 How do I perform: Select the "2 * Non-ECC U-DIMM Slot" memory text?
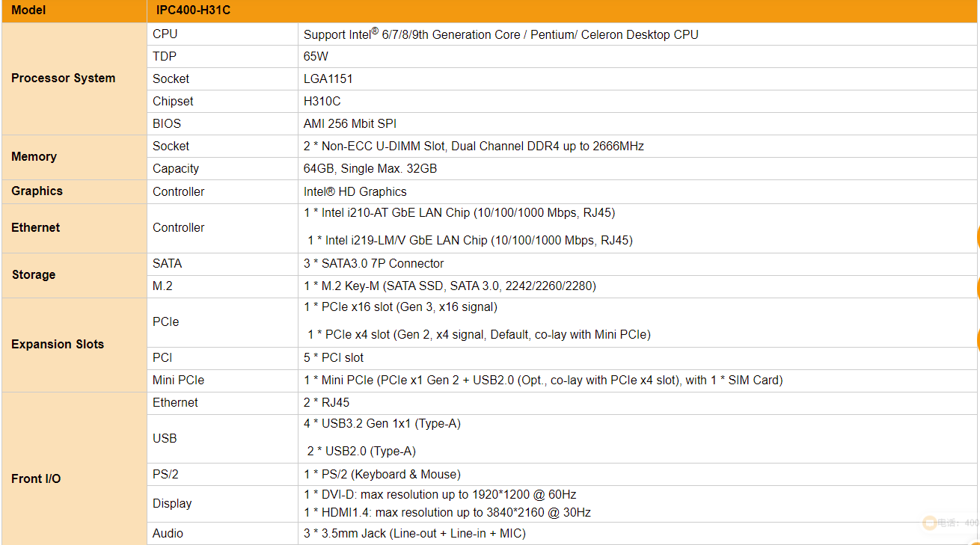[x=474, y=146]
